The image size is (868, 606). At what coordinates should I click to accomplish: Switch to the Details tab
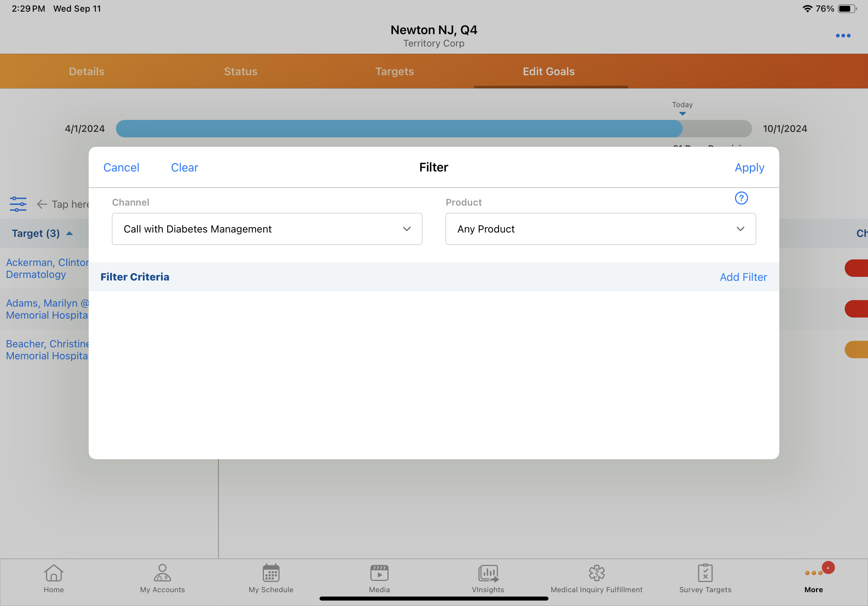pyautogui.click(x=86, y=72)
